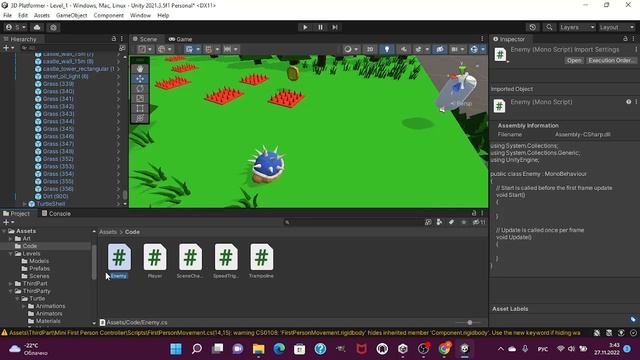Open File Explorer from taskbar
Image resolution: width=640 pixels, height=360 pixels.
pos(258,349)
